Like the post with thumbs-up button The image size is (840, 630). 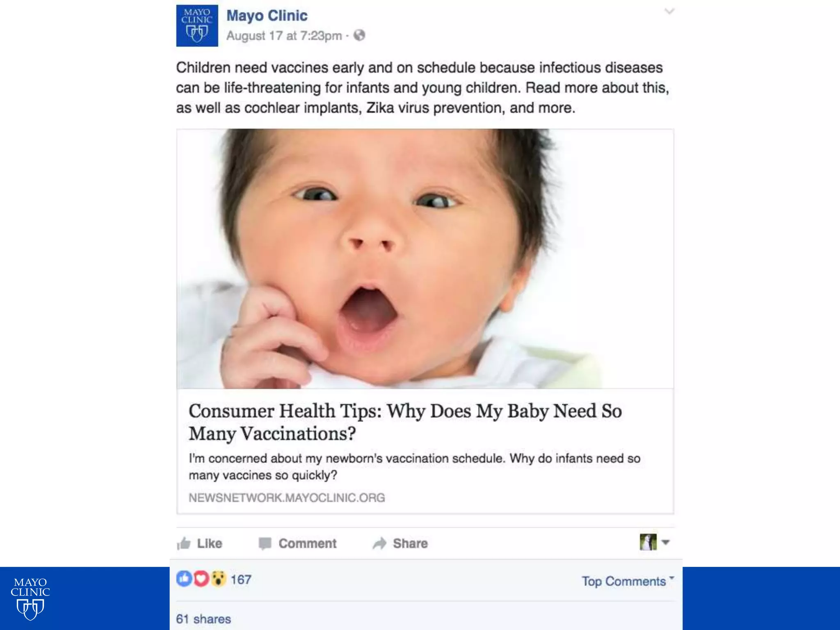tap(200, 543)
